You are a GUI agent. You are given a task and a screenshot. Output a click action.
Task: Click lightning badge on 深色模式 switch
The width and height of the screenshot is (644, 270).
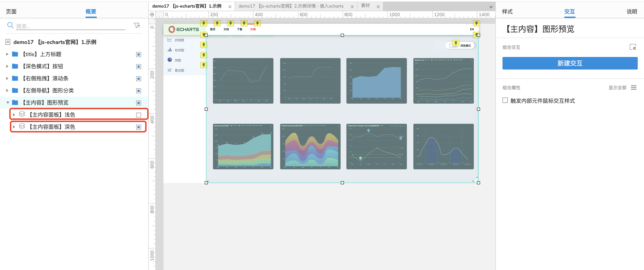point(456,43)
